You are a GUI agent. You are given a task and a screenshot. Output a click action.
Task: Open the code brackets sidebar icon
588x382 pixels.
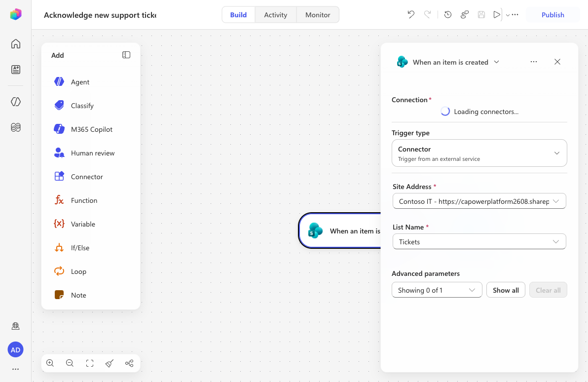pos(16,102)
